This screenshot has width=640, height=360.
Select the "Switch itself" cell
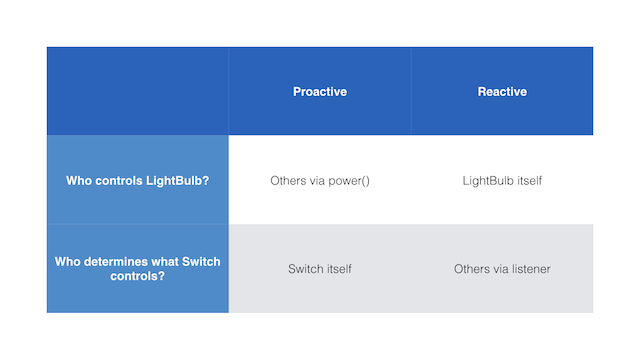[x=320, y=269]
